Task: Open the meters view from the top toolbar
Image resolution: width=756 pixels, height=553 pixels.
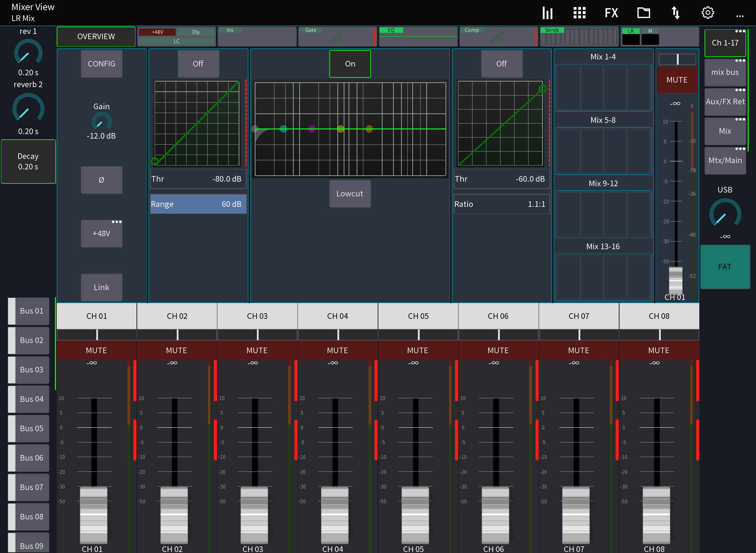Action: point(547,13)
